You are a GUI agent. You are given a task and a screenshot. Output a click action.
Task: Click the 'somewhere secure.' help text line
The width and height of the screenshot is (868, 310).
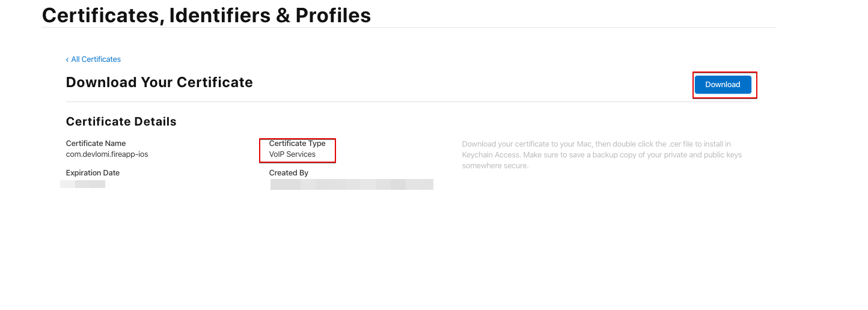495,166
